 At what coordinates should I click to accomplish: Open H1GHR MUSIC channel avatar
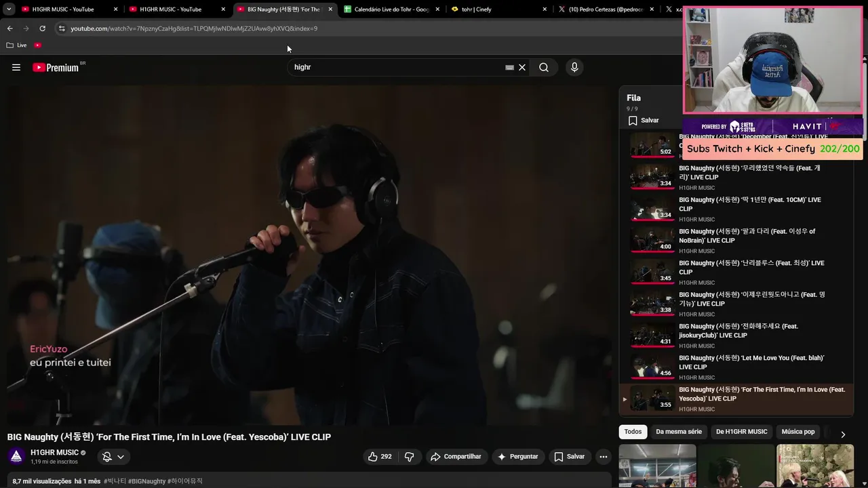pos(16,456)
